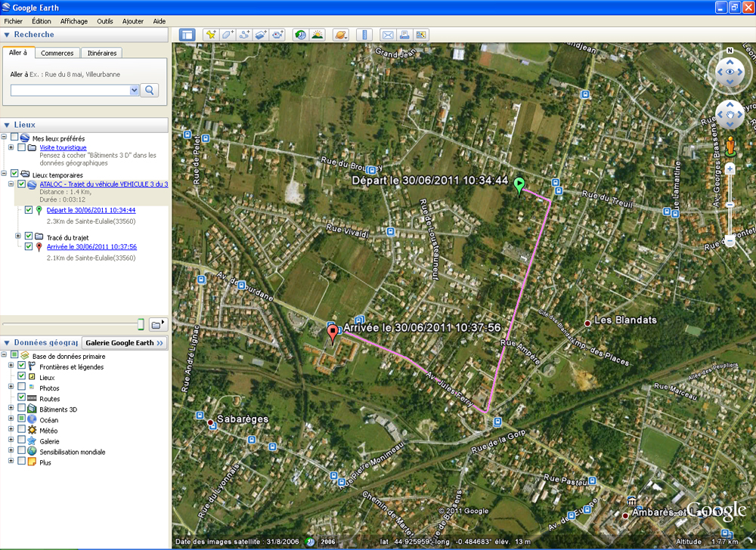Screen dimensions: 756x550
Task: Click into the Aller à search field
Action: tap(70, 90)
